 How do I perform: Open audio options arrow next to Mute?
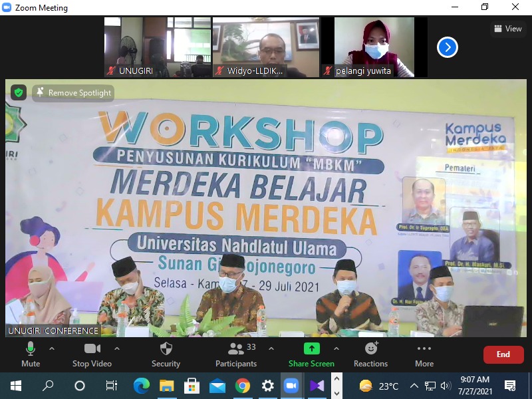(x=52, y=348)
